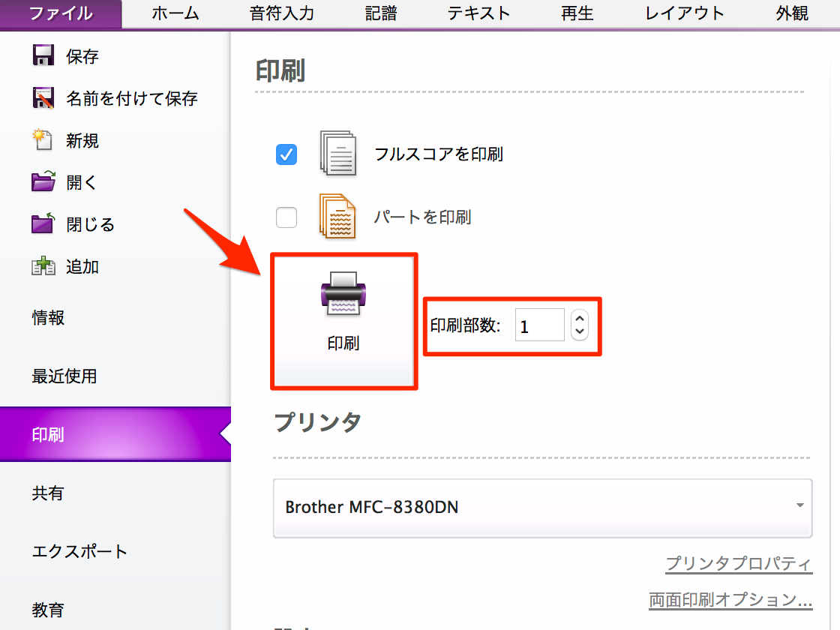Switch to the 音符入力 tab

tap(282, 13)
